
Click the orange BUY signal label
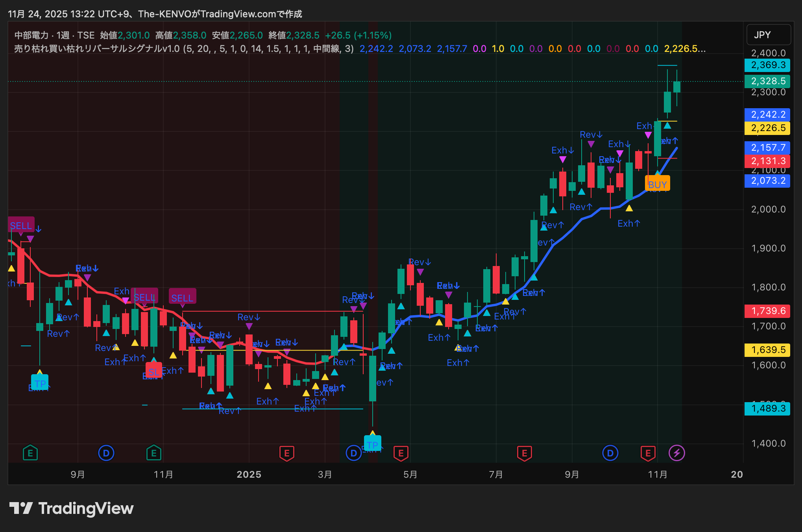657,184
